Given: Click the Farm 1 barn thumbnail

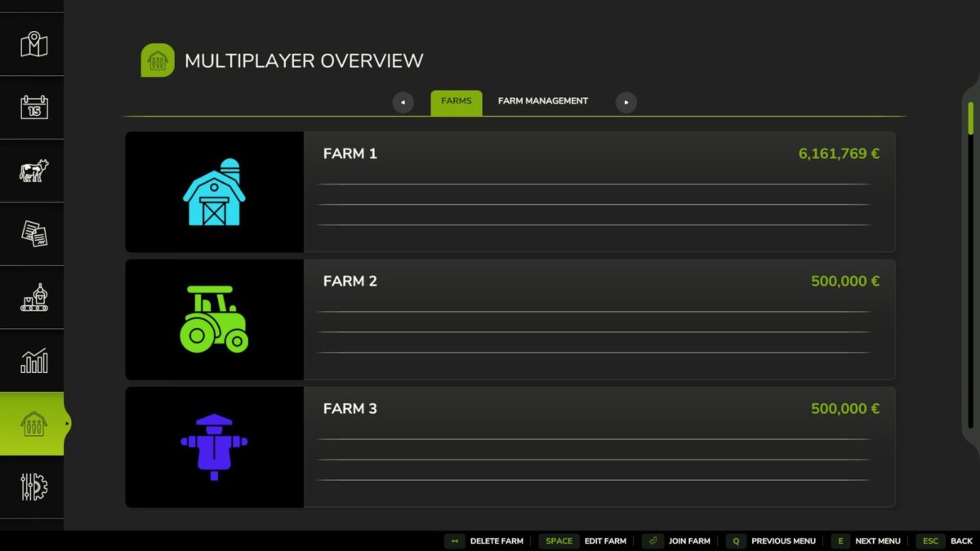Looking at the screenshot, I should point(214,191).
